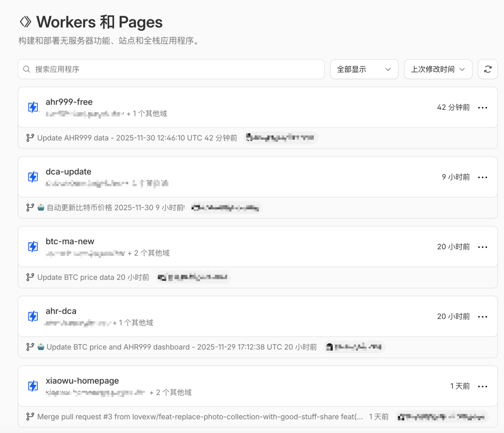Screen dimensions: 504x433
Task: Click the 20 小时前 timestamp of ahr-dca
Action: click(453, 317)
